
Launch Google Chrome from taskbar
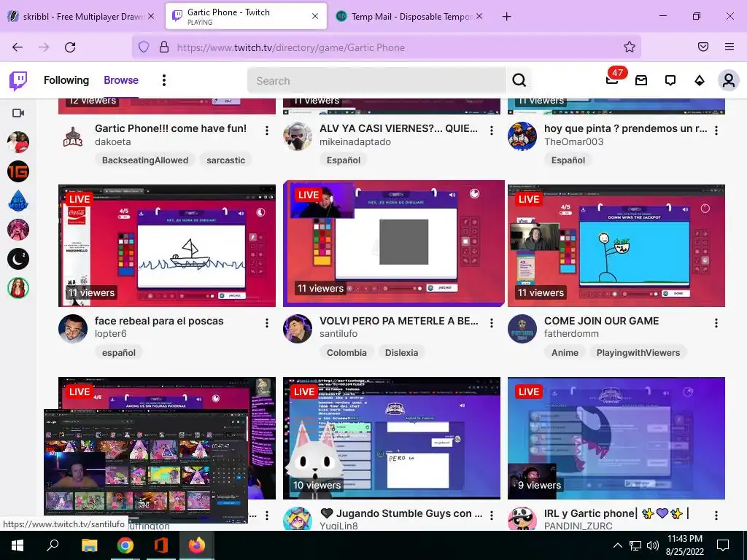tap(125, 545)
